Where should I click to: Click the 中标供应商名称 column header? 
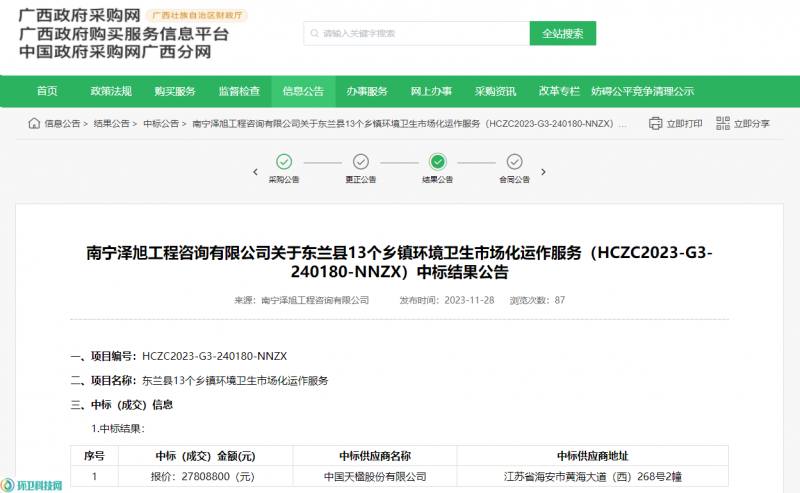pyautogui.click(x=375, y=456)
